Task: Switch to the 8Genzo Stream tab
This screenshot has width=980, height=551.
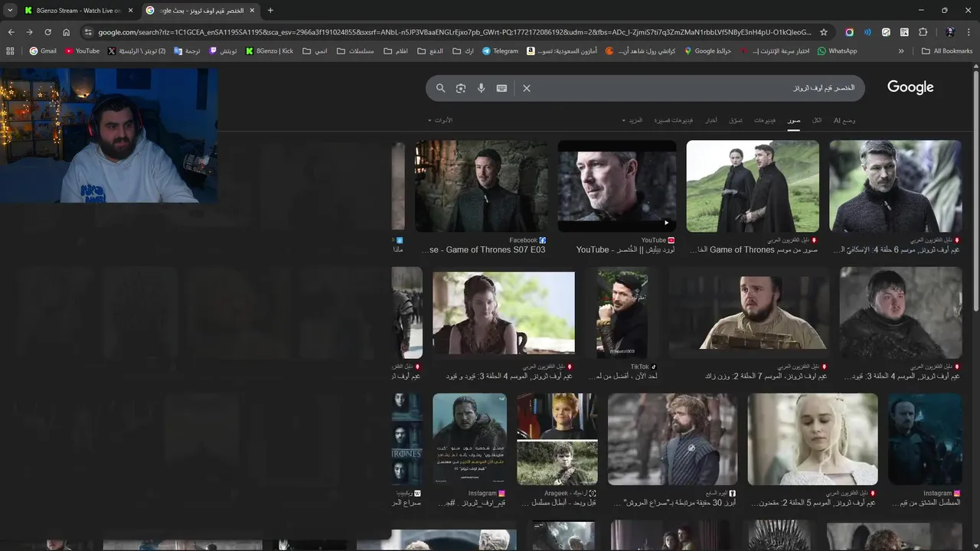Action: pyautogui.click(x=78, y=11)
